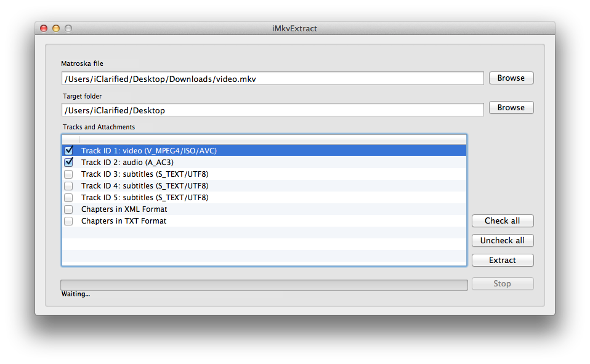Click the 'Waiting...' status text

click(76, 294)
